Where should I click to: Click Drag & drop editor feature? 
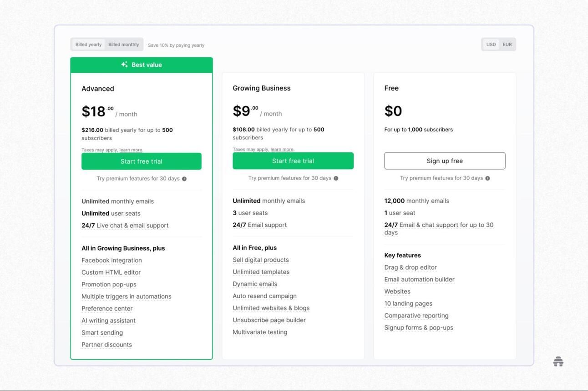[x=411, y=267]
